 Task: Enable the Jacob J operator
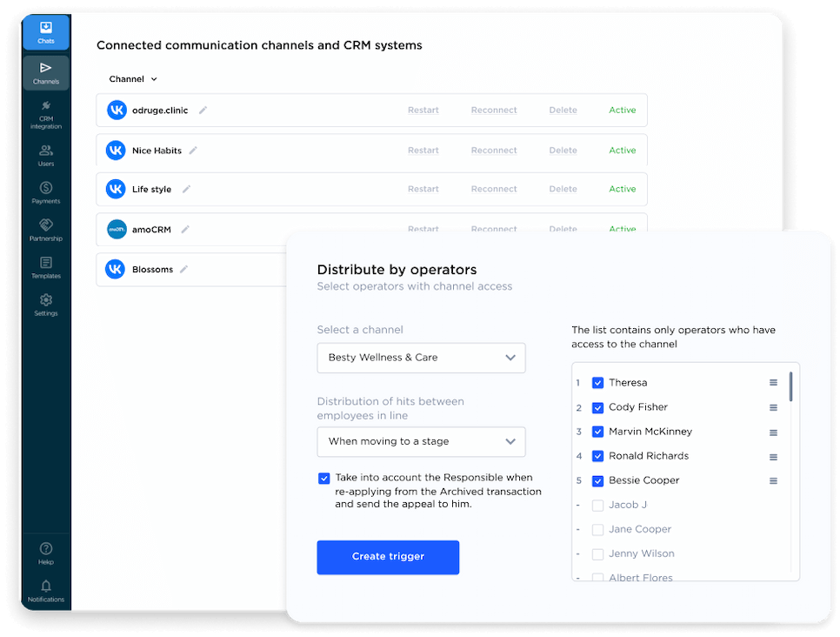click(x=597, y=505)
